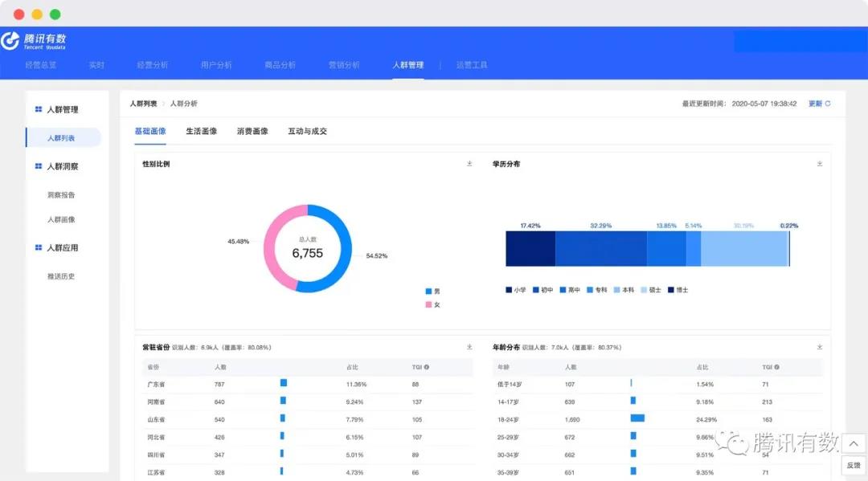868x481 pixels.
Task: Click the 人群列表 breadcrumb link
Action: tap(143, 104)
